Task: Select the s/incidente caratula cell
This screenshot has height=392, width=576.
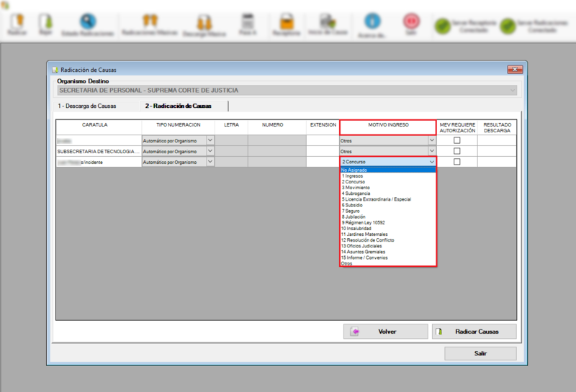Action: [99, 162]
